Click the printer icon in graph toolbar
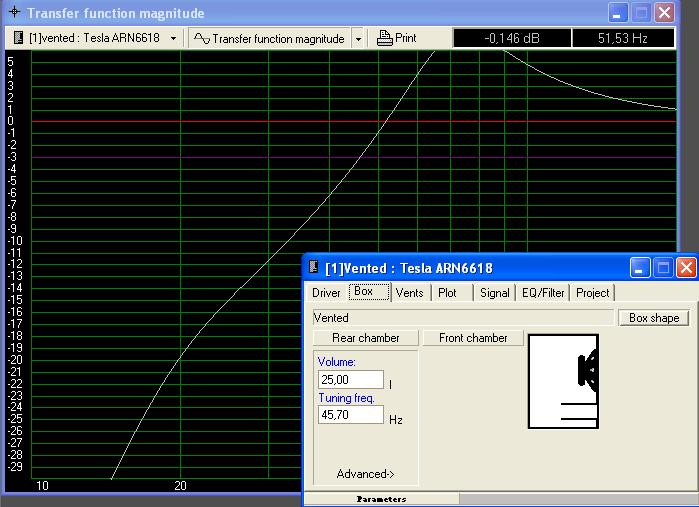 (x=384, y=38)
